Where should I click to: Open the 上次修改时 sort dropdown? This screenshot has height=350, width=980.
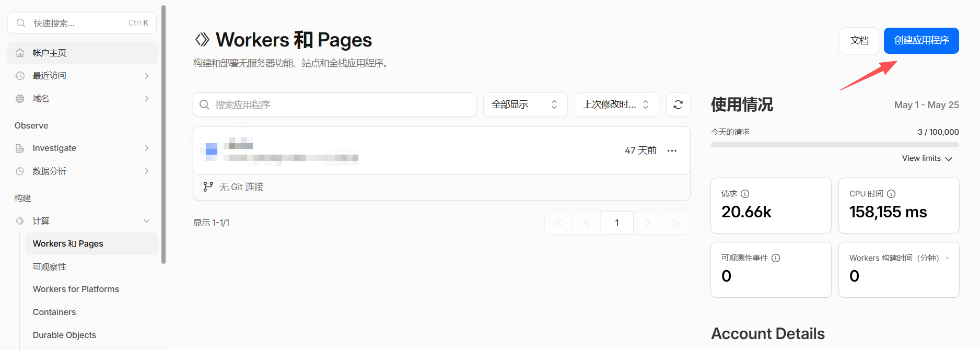tap(616, 105)
